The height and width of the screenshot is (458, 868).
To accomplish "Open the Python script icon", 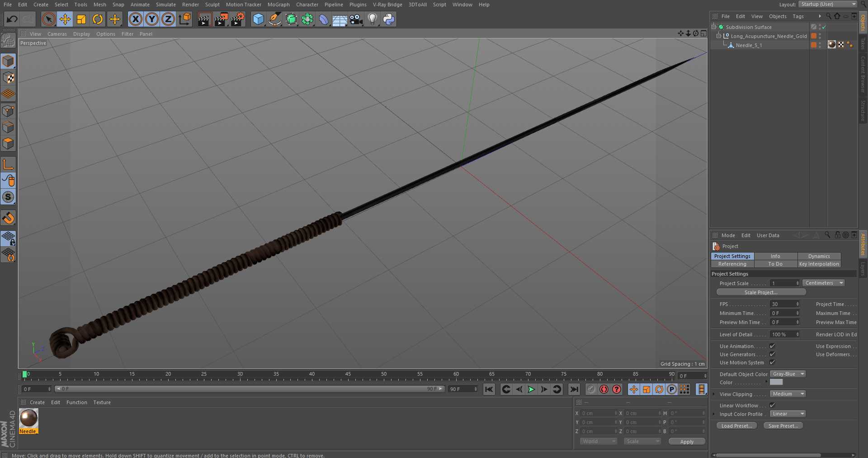I will tap(389, 19).
